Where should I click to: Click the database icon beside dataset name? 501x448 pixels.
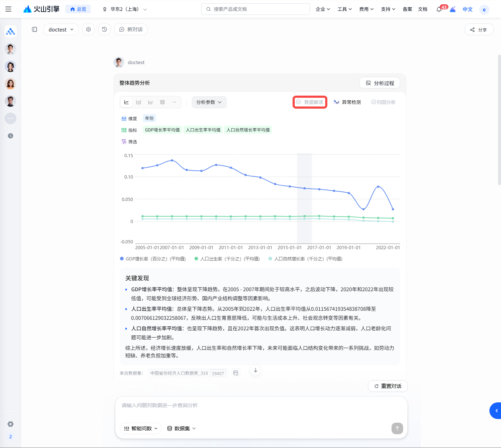click(236, 373)
